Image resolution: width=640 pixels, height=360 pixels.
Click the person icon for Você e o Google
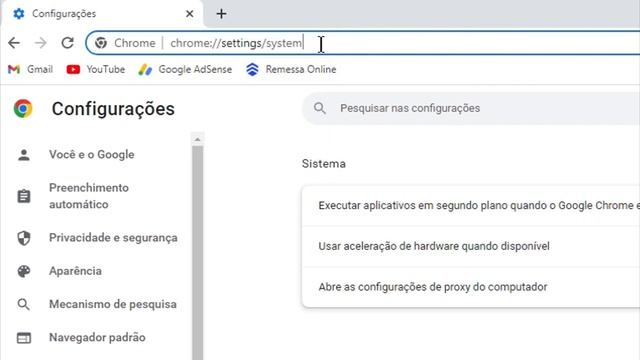click(24, 155)
